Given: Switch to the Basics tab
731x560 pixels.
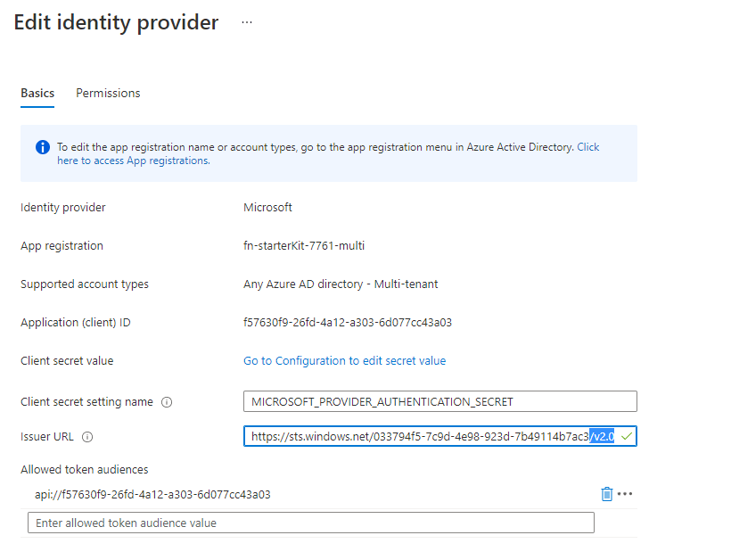Looking at the screenshot, I should click(37, 93).
